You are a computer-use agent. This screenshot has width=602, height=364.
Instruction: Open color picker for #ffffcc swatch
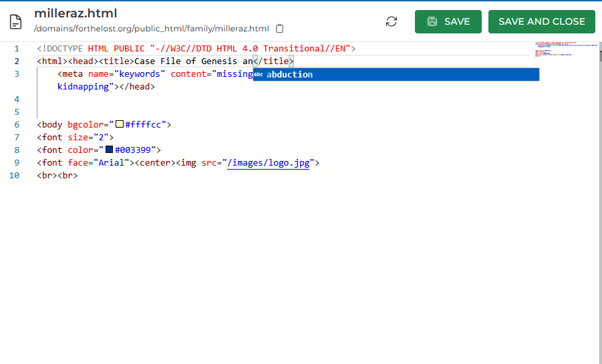tap(120, 124)
